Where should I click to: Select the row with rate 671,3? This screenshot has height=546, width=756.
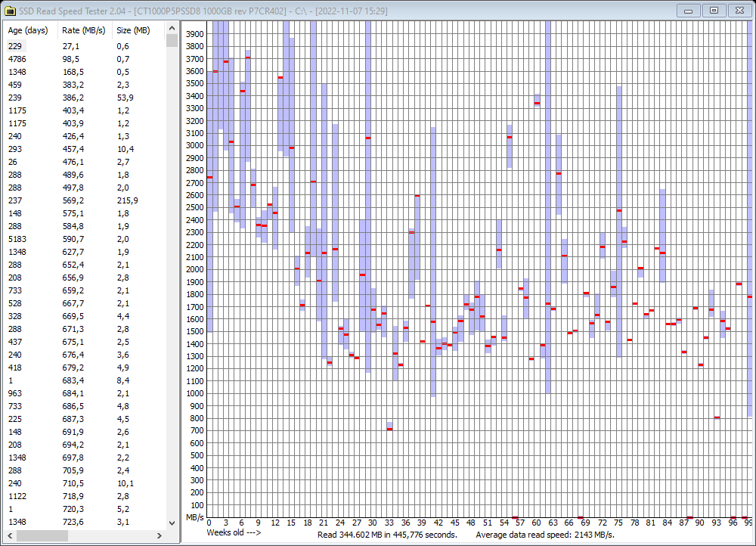click(x=85, y=329)
